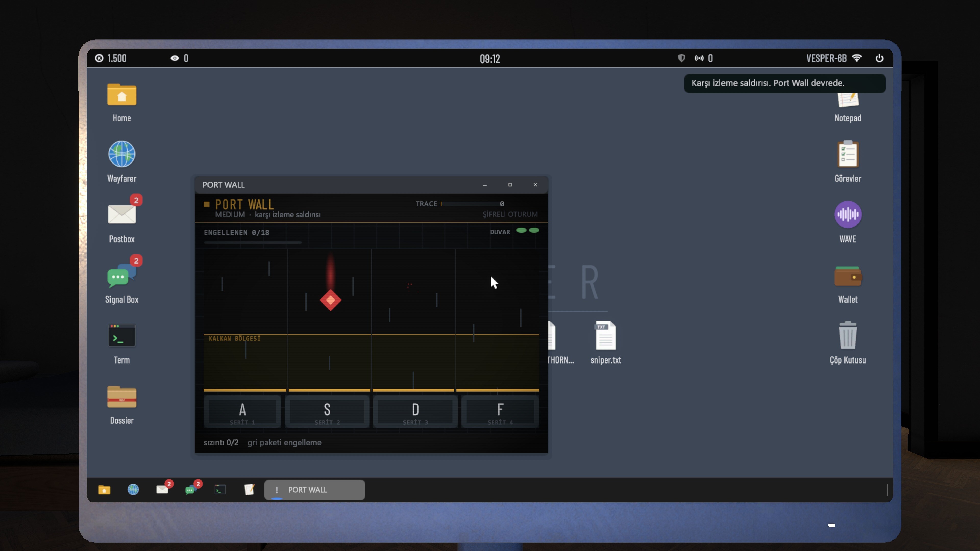980x551 pixels.
Task: Click the credits coin icon showing 1.500
Action: [x=99, y=58]
